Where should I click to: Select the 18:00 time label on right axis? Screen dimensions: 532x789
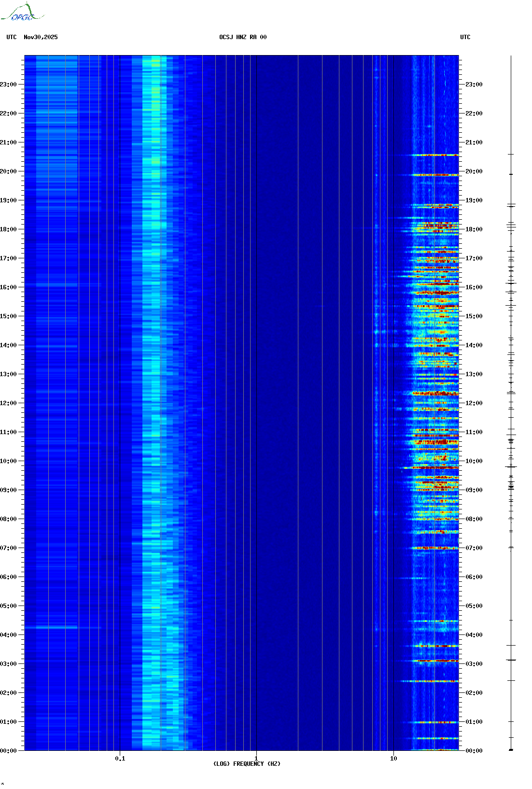click(x=474, y=229)
